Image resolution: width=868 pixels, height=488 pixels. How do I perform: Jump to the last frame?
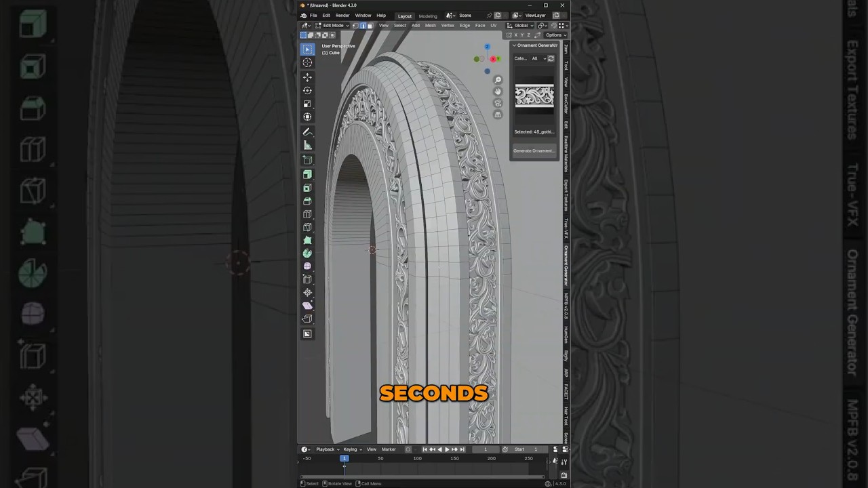[462, 449]
